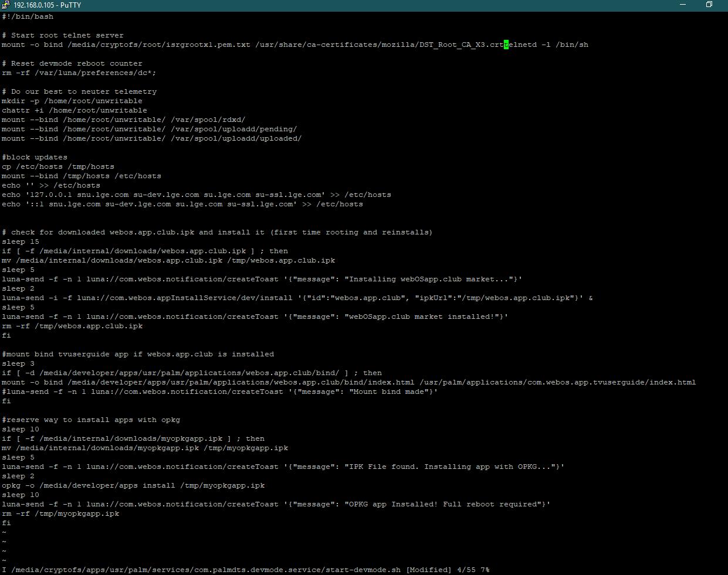728x575 pixels.
Task: Click the #!/bin/bash shebang line
Action: [x=28, y=16]
